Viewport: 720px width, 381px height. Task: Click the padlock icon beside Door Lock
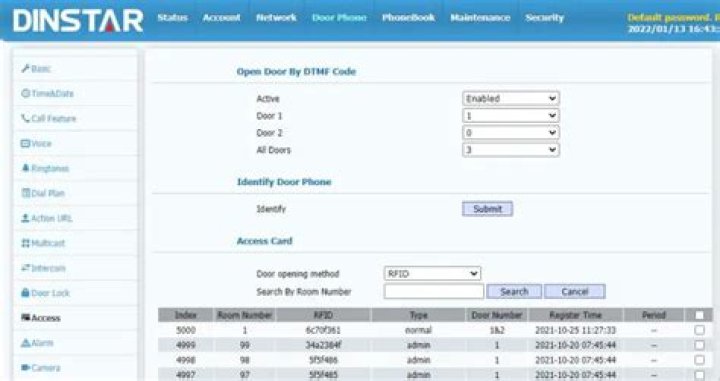pyautogui.click(x=26, y=292)
